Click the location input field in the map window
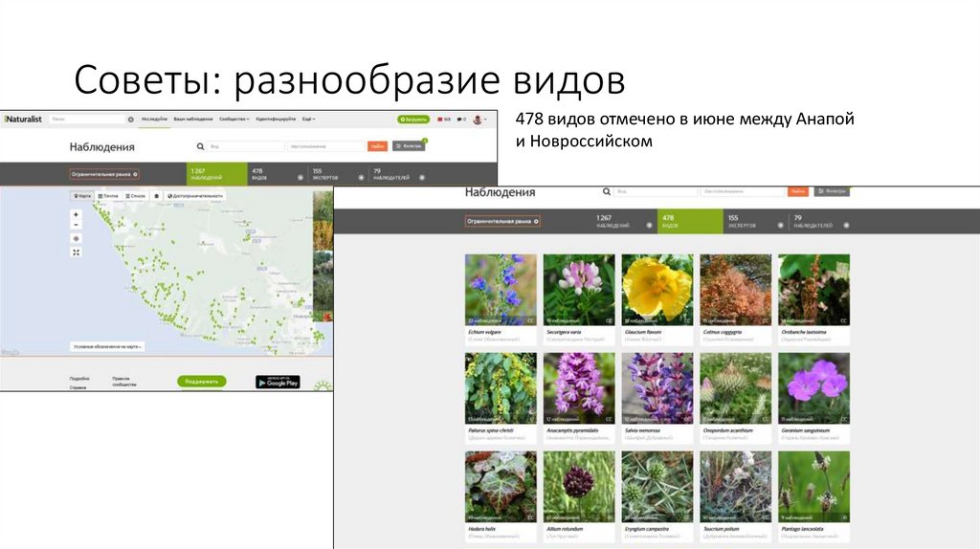The height and width of the screenshot is (549, 980). point(325,146)
